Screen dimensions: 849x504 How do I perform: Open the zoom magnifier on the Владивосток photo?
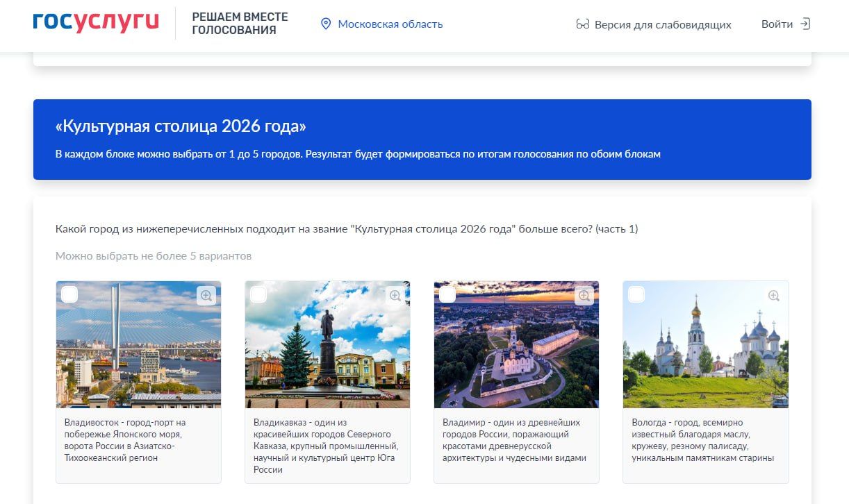206,295
